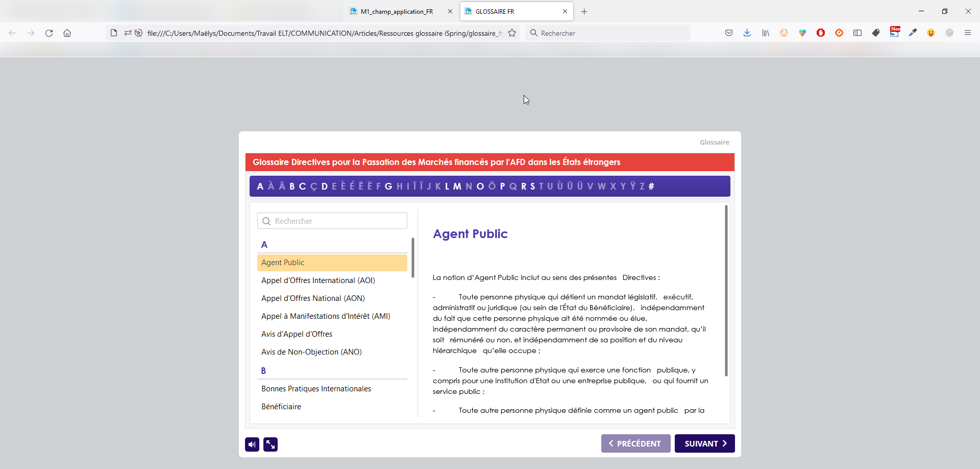This screenshot has width=980, height=469.
Task: Jump to letter M in the alphabet bar
Action: pyautogui.click(x=457, y=186)
